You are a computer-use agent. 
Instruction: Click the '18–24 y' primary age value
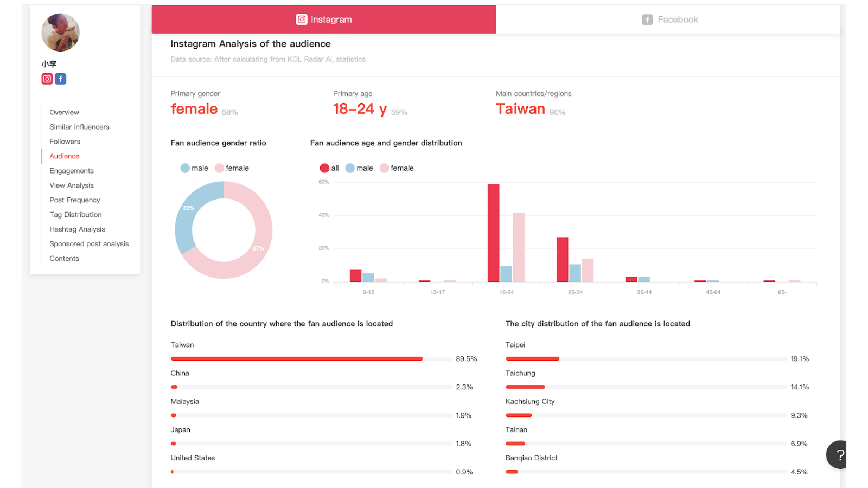point(360,109)
